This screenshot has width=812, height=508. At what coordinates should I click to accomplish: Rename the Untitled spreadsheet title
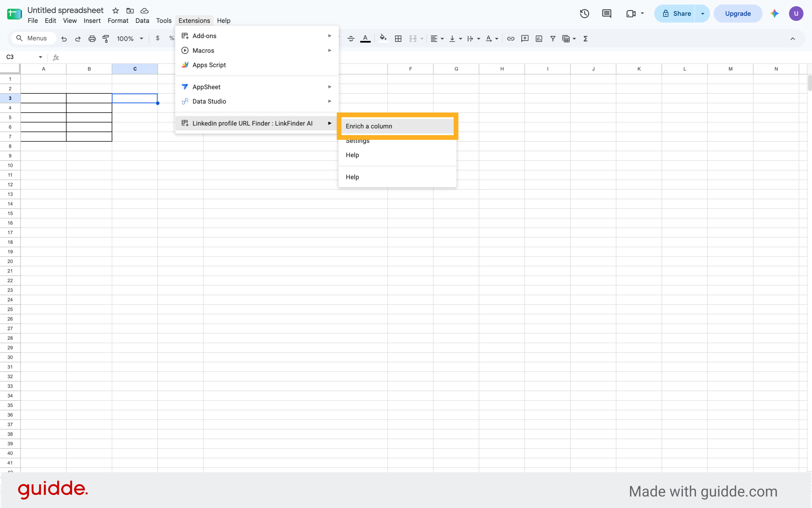click(65, 10)
